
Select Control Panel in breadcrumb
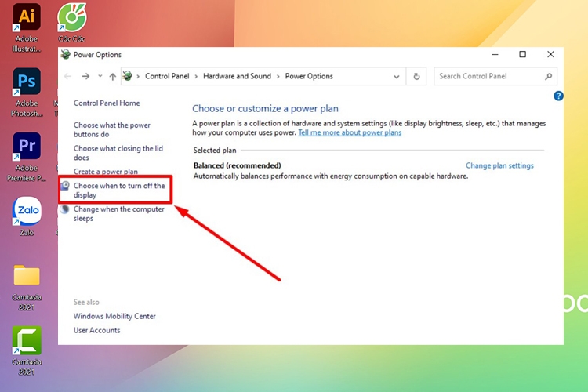(167, 76)
